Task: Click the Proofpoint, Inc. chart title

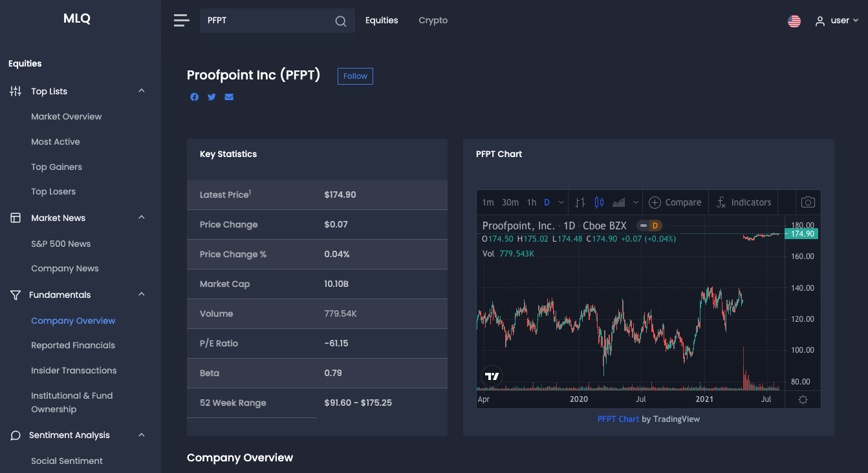Action: (x=519, y=226)
